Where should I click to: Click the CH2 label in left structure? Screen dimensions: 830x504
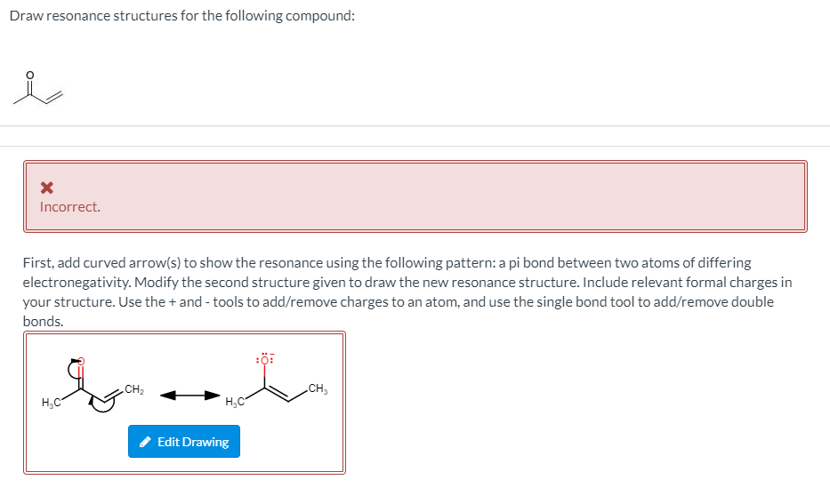coord(134,389)
